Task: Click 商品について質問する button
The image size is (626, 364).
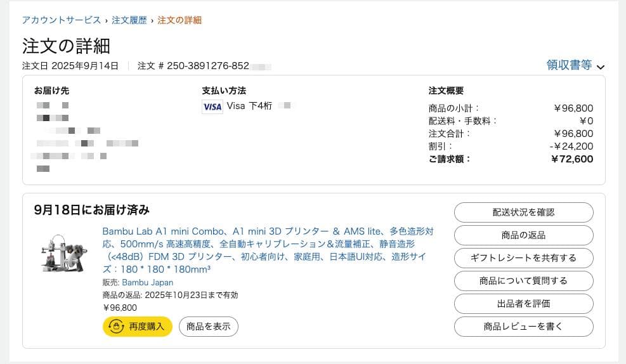Action: coord(523,281)
